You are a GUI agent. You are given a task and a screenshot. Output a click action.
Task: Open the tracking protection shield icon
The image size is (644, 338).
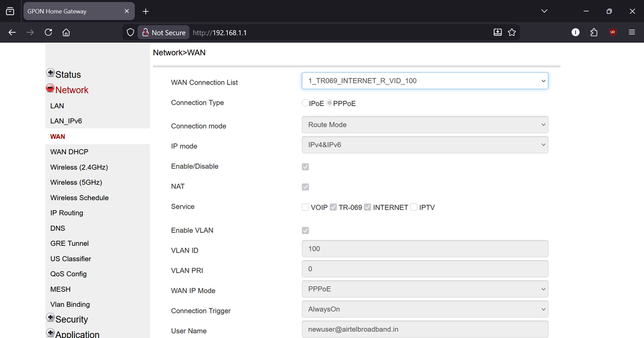click(x=130, y=32)
